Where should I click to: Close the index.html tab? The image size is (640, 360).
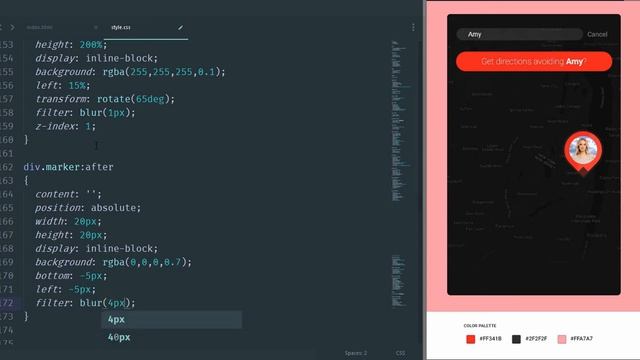[x=96, y=27]
